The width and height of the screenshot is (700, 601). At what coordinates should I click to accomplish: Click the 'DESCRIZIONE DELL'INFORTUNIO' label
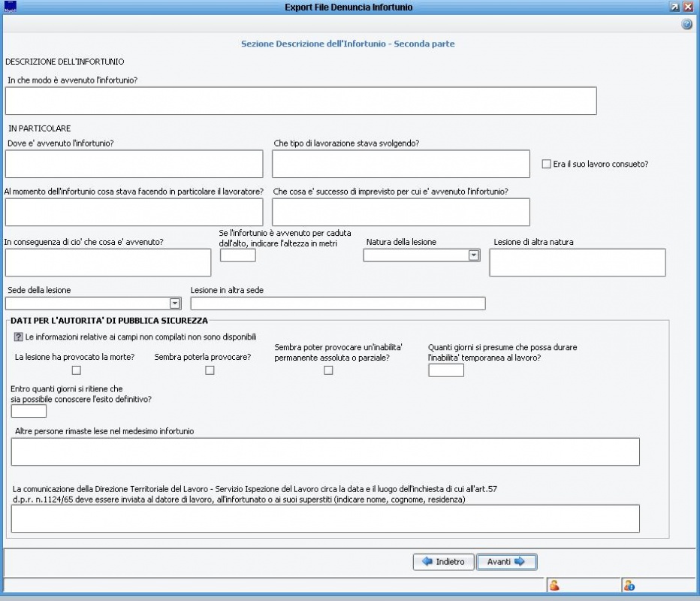[x=65, y=62]
